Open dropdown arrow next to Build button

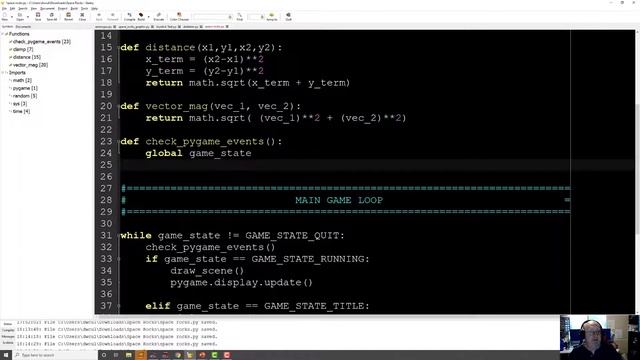coord(149,17)
